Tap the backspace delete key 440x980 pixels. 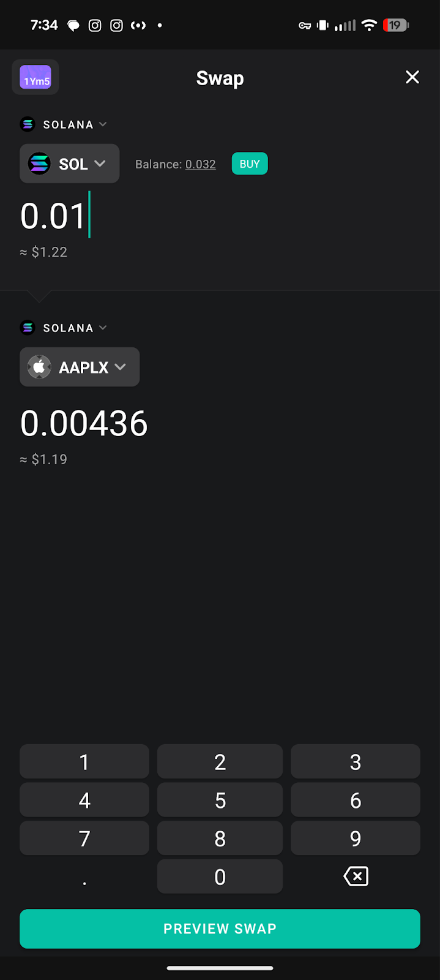tap(356, 876)
